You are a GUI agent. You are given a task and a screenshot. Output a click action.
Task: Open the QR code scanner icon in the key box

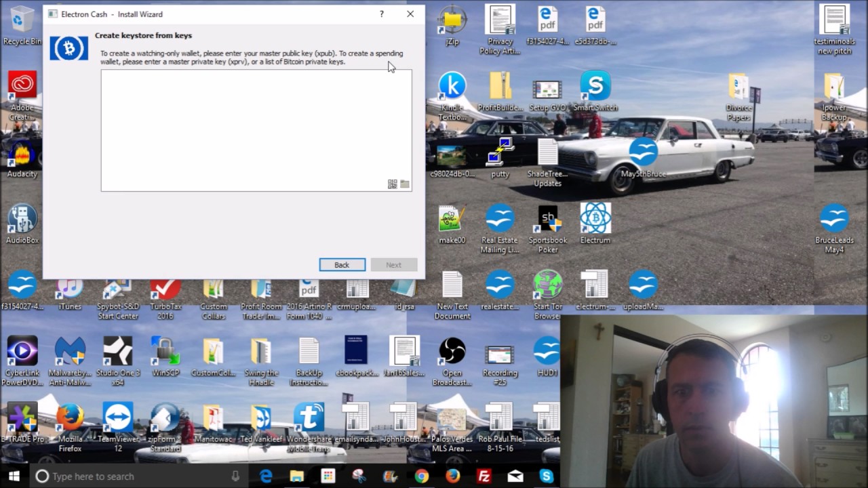392,184
